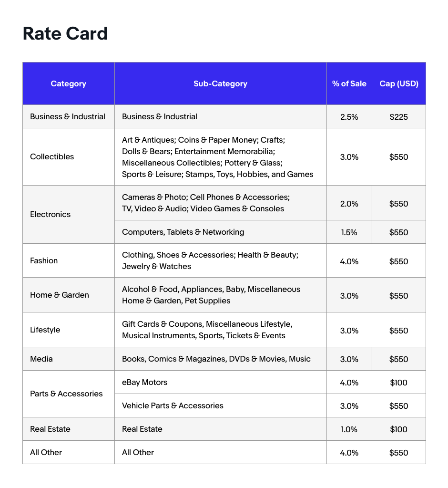Select the eBay Motors sub-category cell

[x=145, y=382]
